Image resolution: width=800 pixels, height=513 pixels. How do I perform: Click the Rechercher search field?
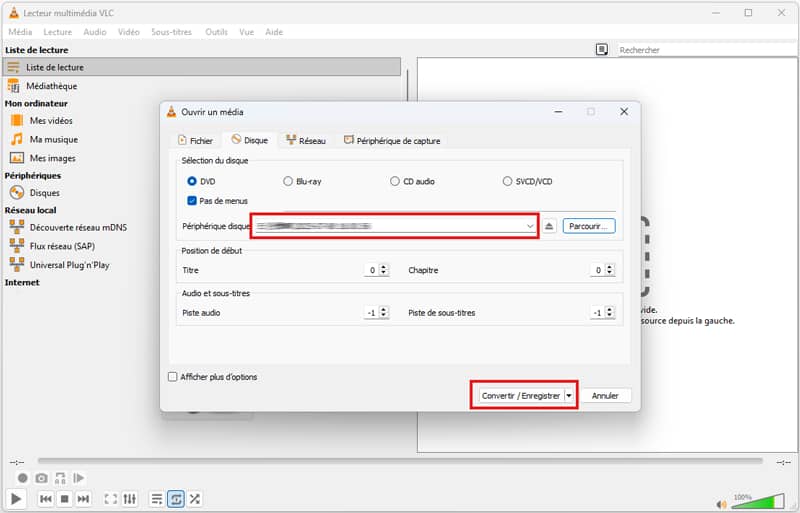(x=707, y=50)
